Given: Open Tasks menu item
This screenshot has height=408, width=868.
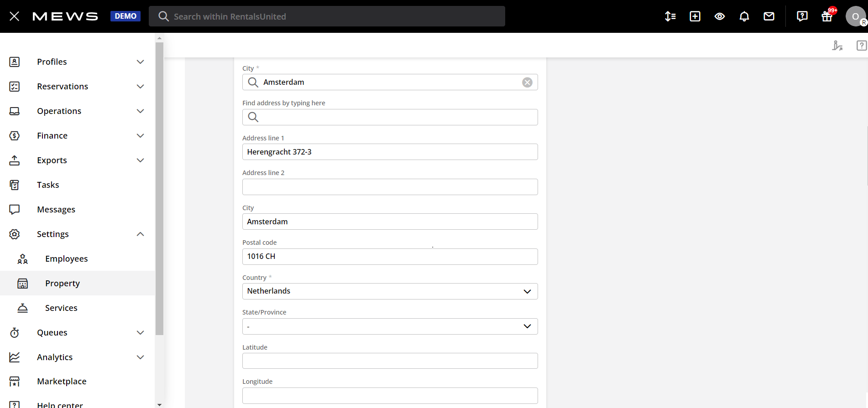Looking at the screenshot, I should tap(48, 185).
